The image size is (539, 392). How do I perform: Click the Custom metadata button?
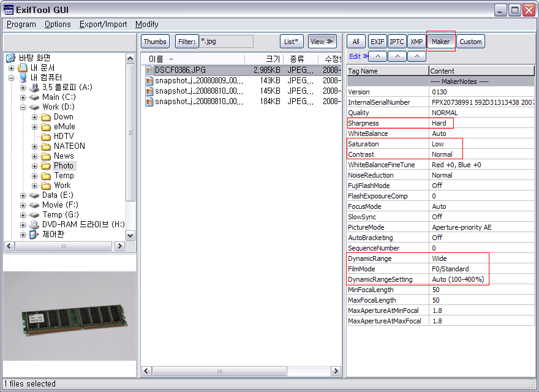pos(470,42)
